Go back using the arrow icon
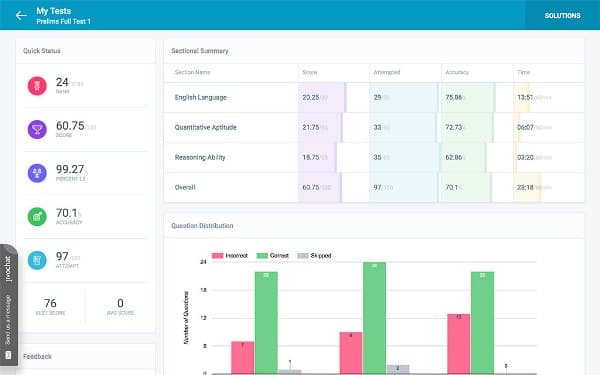The width and height of the screenshot is (600, 375). 21,16
